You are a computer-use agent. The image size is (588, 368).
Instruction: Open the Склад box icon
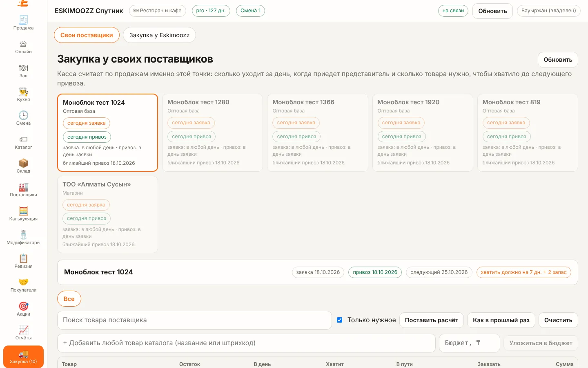[23, 163]
